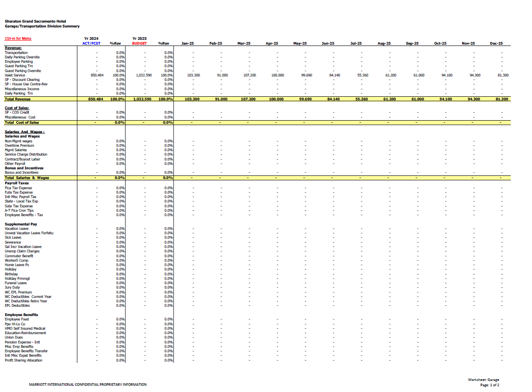Click the Supplemental Pay section heading
Viewport: 532px width, 392px height.
pos(21,224)
